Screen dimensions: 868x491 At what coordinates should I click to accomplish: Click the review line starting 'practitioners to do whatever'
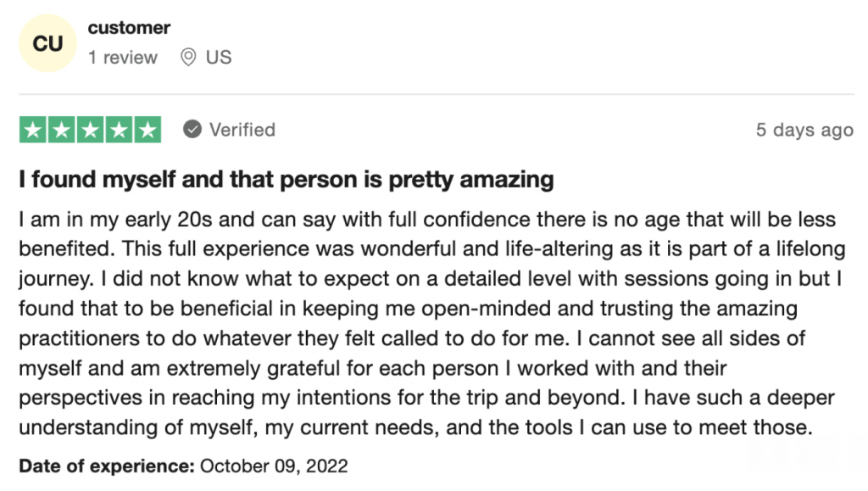tap(415, 339)
